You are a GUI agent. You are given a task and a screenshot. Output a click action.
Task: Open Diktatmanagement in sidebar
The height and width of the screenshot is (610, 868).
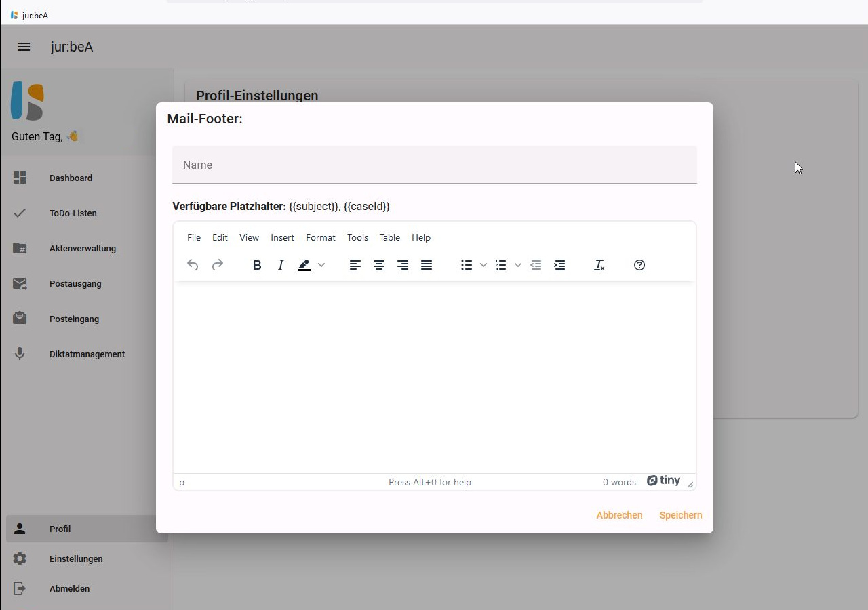point(87,354)
